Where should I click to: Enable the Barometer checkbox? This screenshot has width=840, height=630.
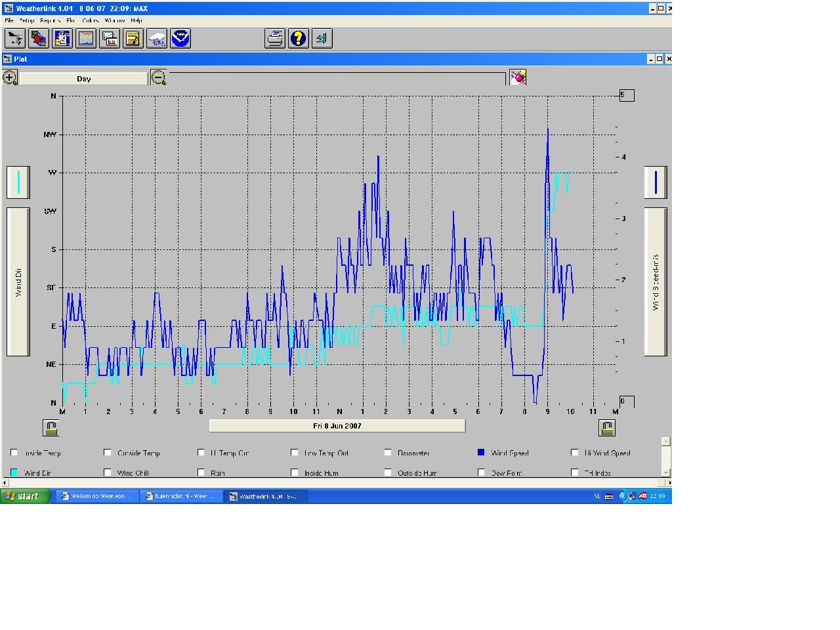(x=388, y=452)
